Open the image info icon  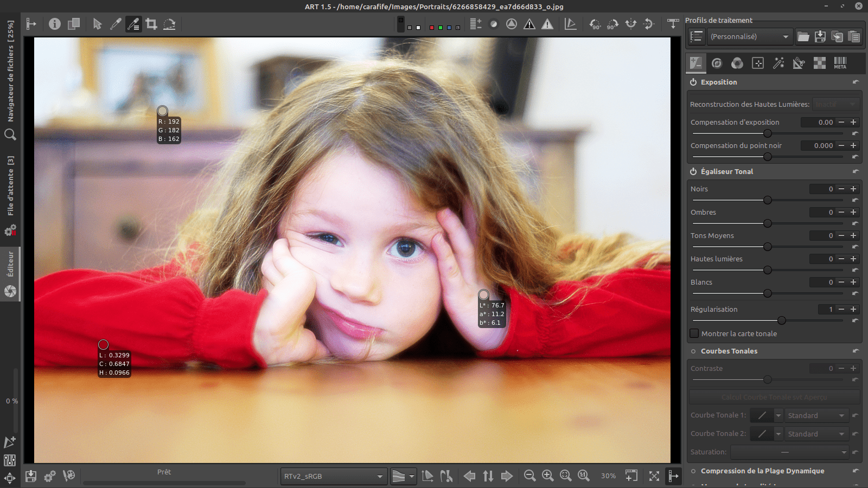(x=55, y=24)
